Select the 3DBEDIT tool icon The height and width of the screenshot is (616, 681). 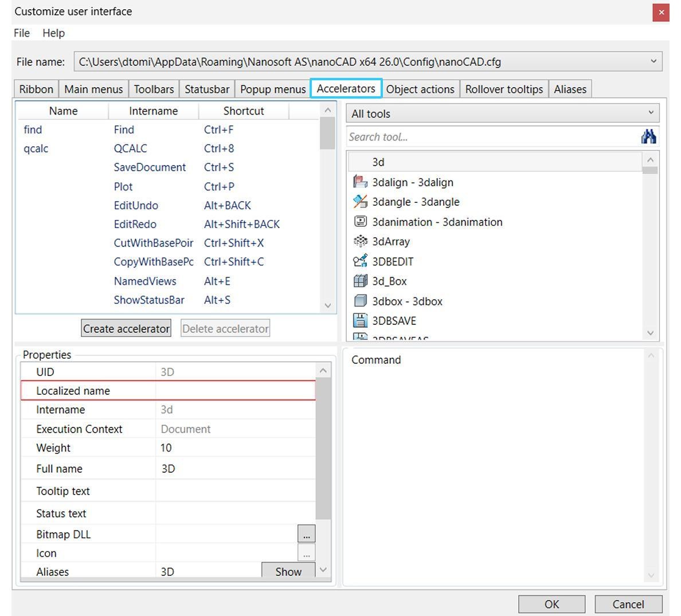(360, 261)
